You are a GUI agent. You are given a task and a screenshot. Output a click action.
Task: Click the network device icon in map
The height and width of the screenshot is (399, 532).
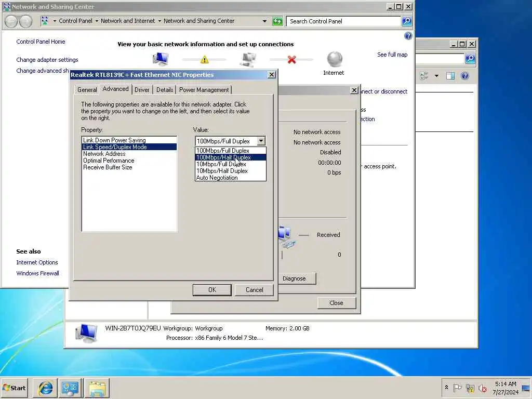click(x=248, y=59)
